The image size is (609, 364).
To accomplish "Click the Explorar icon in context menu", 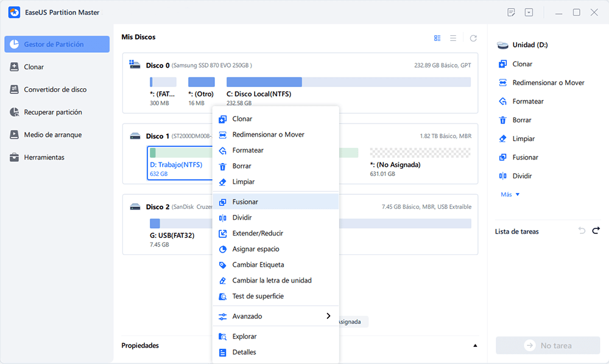I will coord(222,337).
